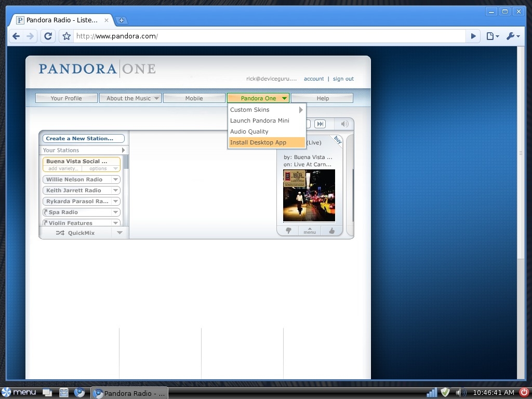
Task: Select Audio Quality from the Pandora One menu
Action: pos(249,131)
